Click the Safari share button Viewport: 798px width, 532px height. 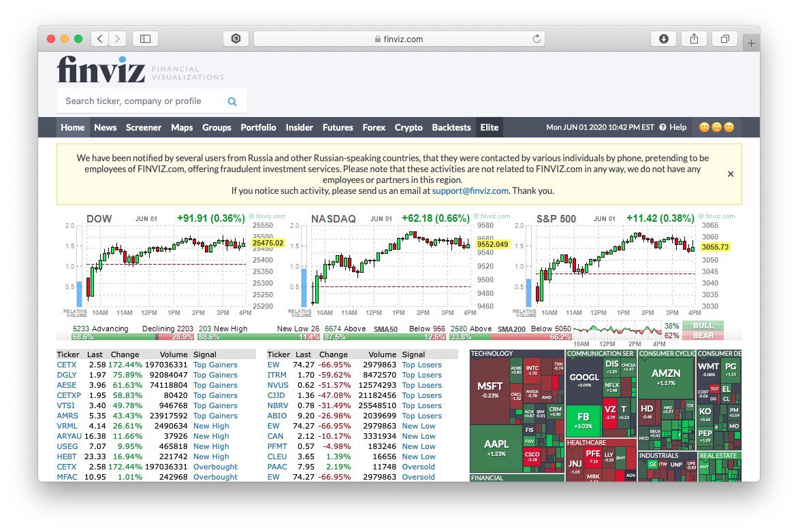point(695,39)
